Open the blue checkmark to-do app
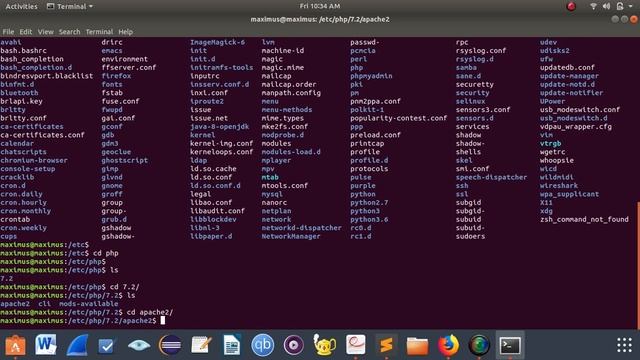Viewport: 640px width, 360px height. click(108, 345)
